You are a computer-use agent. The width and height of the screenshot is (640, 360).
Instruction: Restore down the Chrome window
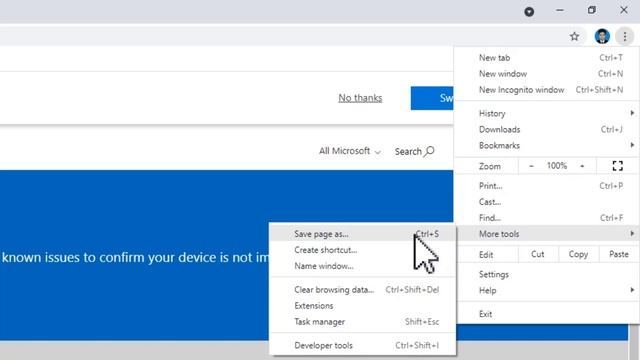[x=591, y=11]
